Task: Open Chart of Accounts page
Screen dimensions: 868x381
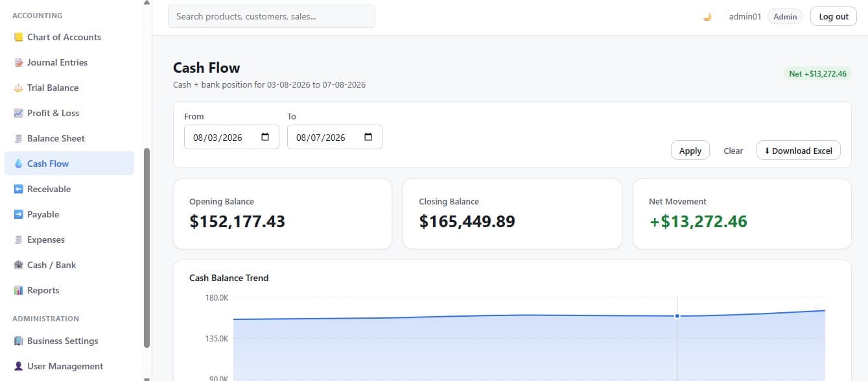Action: 69,37
